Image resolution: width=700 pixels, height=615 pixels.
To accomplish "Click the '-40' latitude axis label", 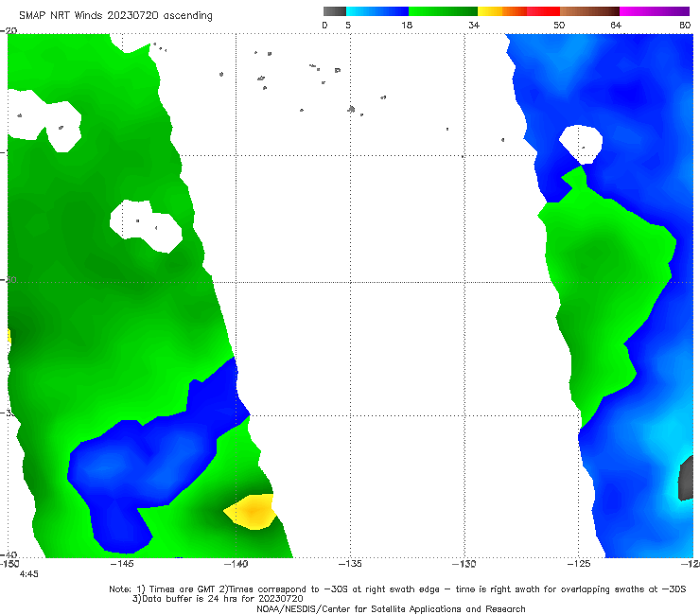I will (9, 554).
